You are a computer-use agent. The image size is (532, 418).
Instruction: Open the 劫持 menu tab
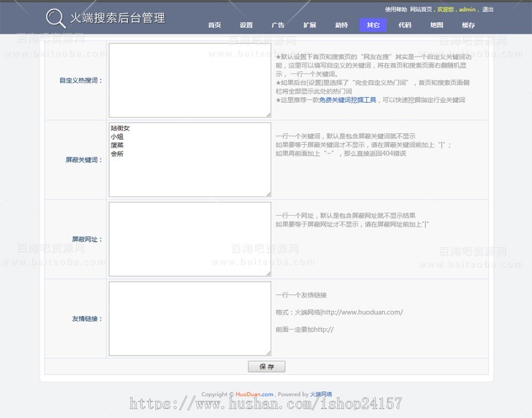[x=341, y=25]
